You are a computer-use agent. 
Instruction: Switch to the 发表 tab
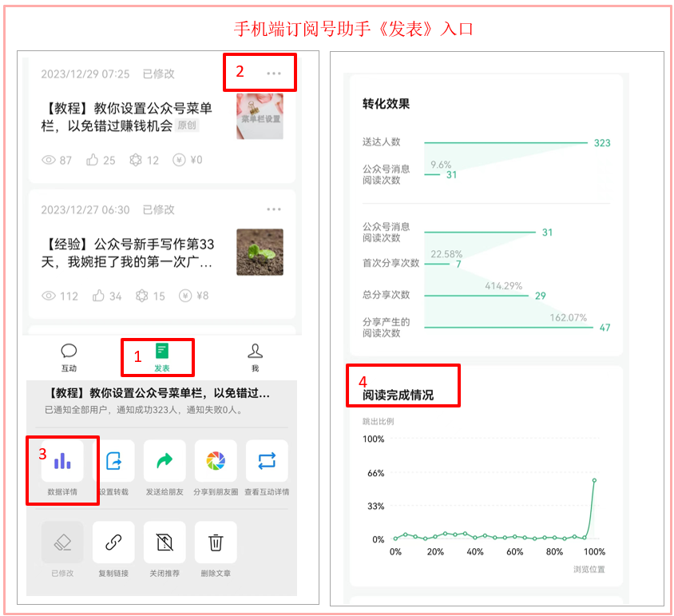click(162, 357)
